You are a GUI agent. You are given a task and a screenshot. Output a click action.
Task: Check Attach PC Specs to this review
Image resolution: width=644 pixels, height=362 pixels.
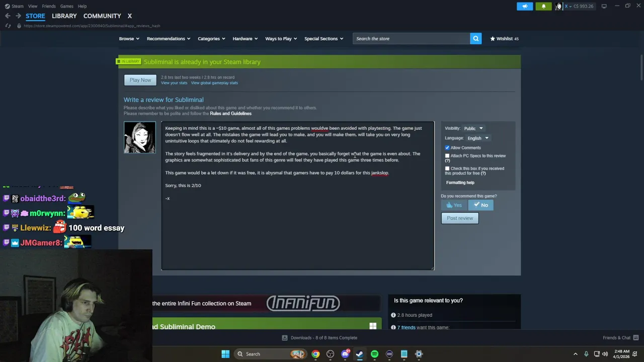point(447,156)
